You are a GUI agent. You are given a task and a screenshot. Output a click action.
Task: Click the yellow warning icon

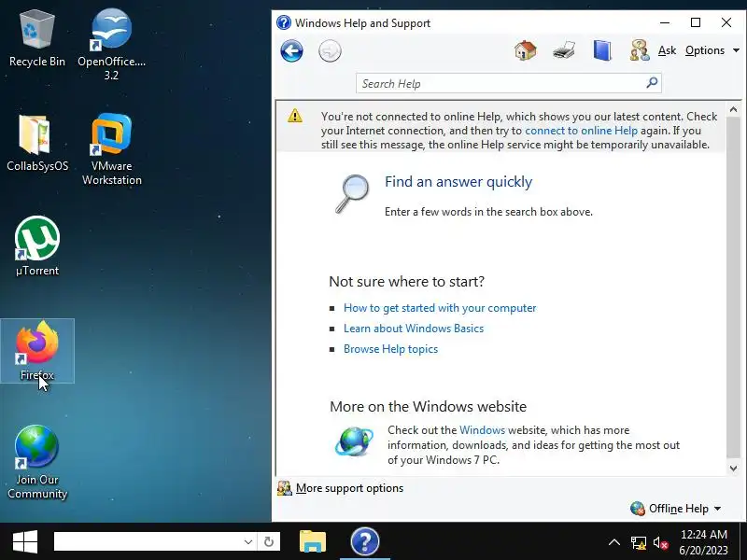(295, 116)
